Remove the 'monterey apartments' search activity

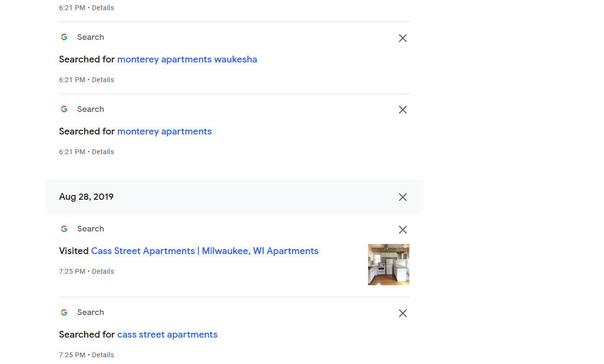(403, 110)
